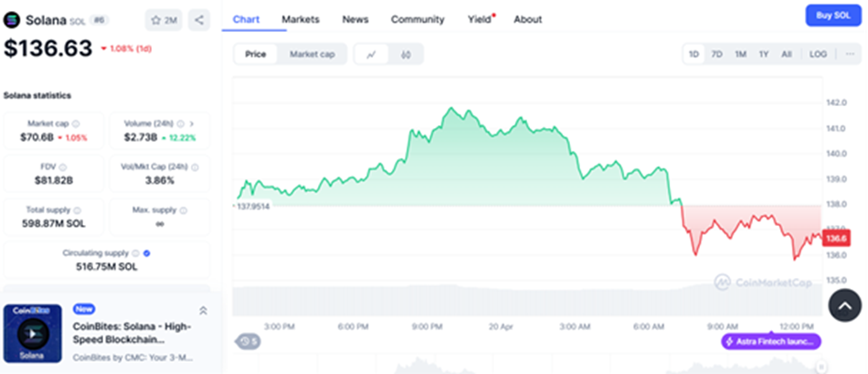Click Circulating supply info icon

[x=135, y=253]
